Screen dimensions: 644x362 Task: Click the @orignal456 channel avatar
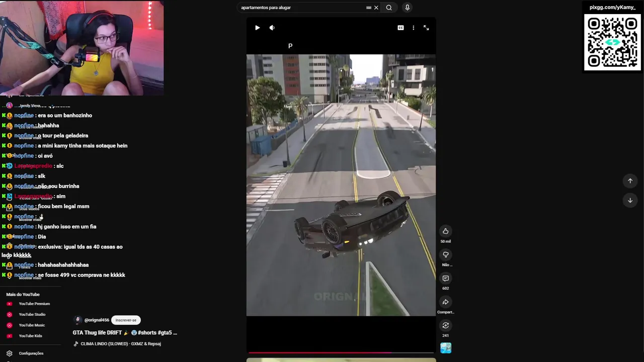point(77,320)
